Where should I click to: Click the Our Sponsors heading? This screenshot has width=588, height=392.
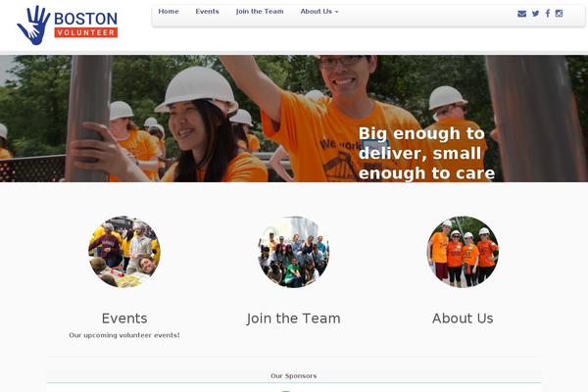(x=294, y=376)
